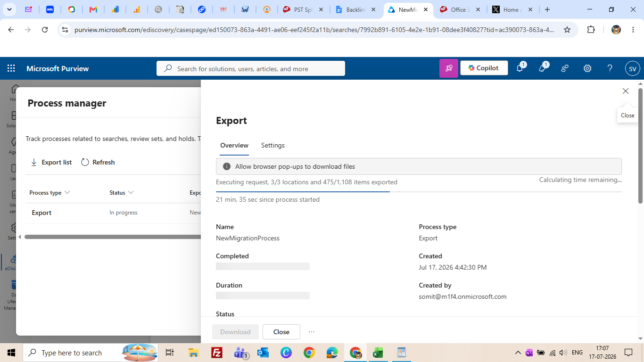Click the Refresh icon in Process manager

[x=85, y=162]
